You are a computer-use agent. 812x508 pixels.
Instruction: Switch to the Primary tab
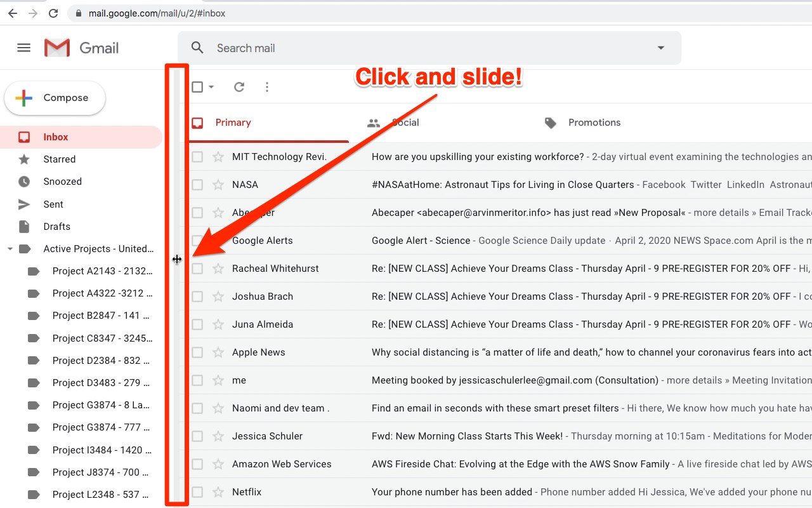tap(269, 123)
